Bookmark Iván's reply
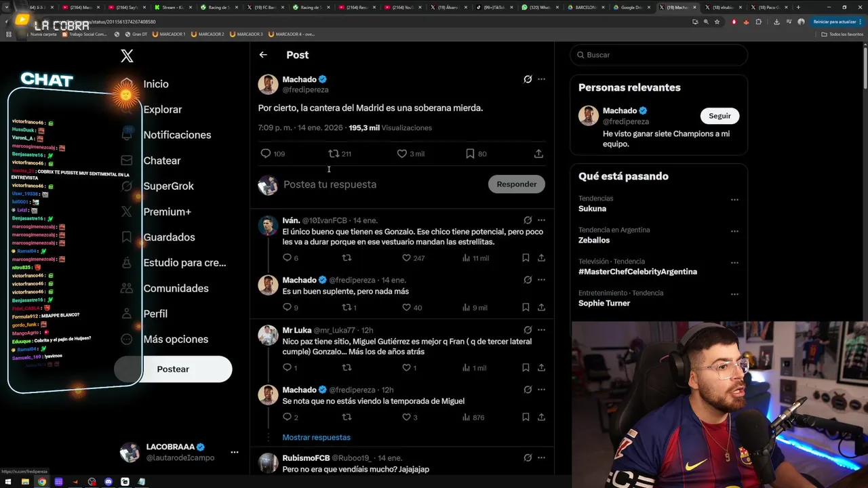This screenshot has width=868, height=488. coord(526,258)
